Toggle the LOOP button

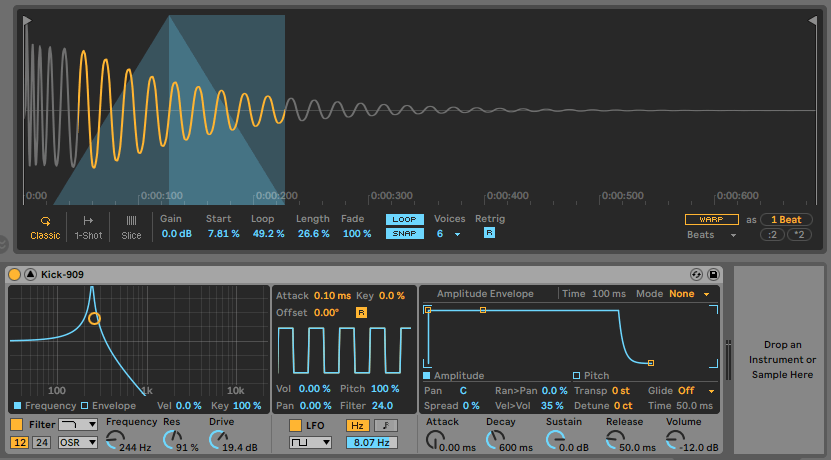[x=404, y=219]
